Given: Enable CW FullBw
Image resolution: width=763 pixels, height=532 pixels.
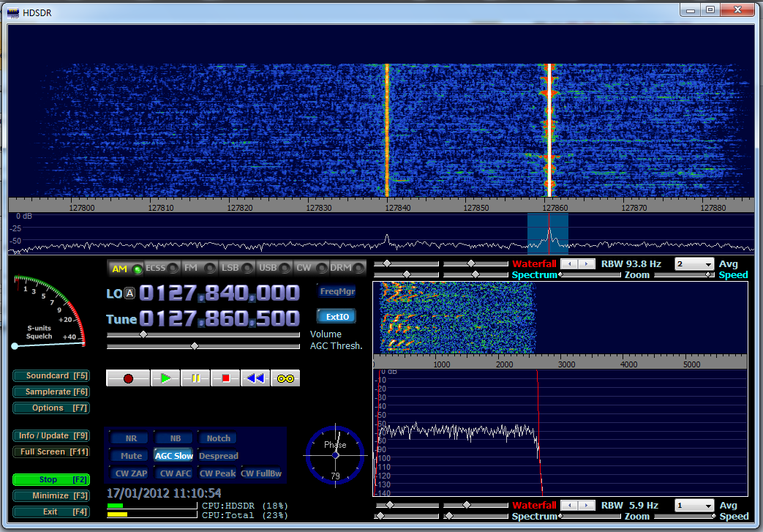Looking at the screenshot, I should [261, 473].
